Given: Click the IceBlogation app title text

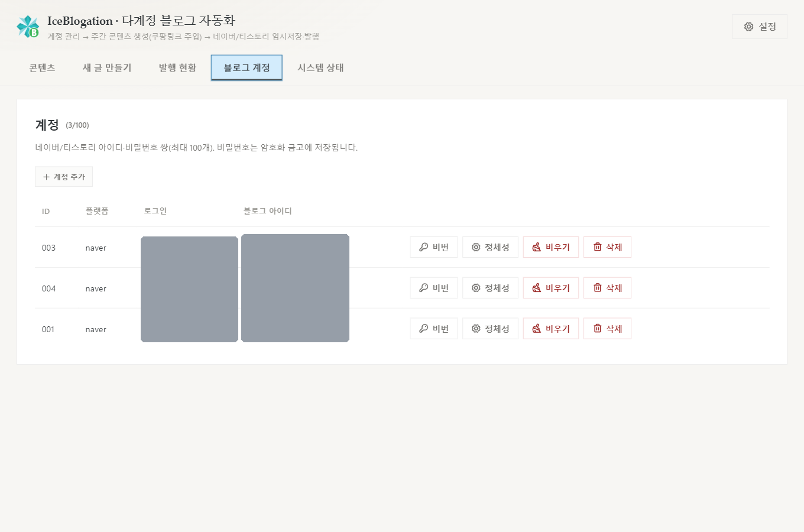Looking at the screenshot, I should tap(141, 21).
